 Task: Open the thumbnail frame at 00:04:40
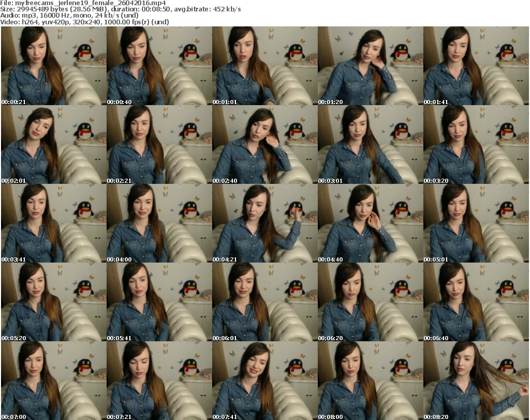click(371, 224)
